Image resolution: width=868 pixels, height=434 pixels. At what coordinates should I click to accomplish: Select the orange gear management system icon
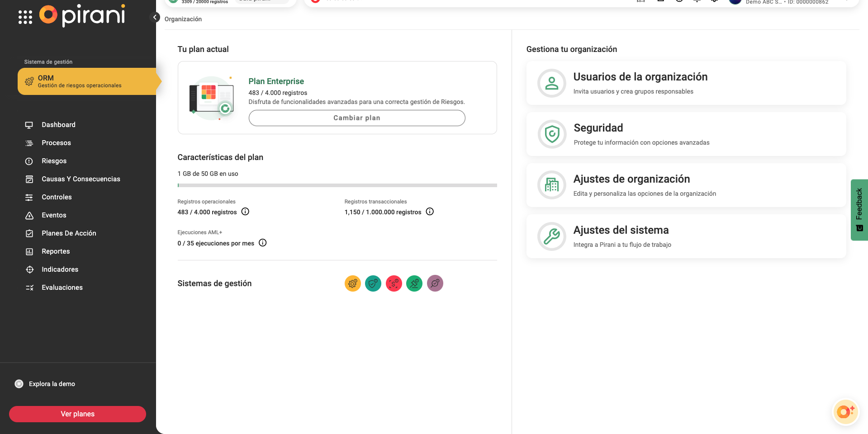pos(352,283)
